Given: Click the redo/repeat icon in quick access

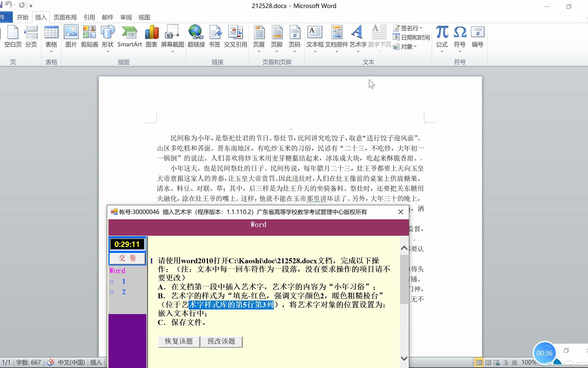Looking at the screenshot, I should [22, 5].
